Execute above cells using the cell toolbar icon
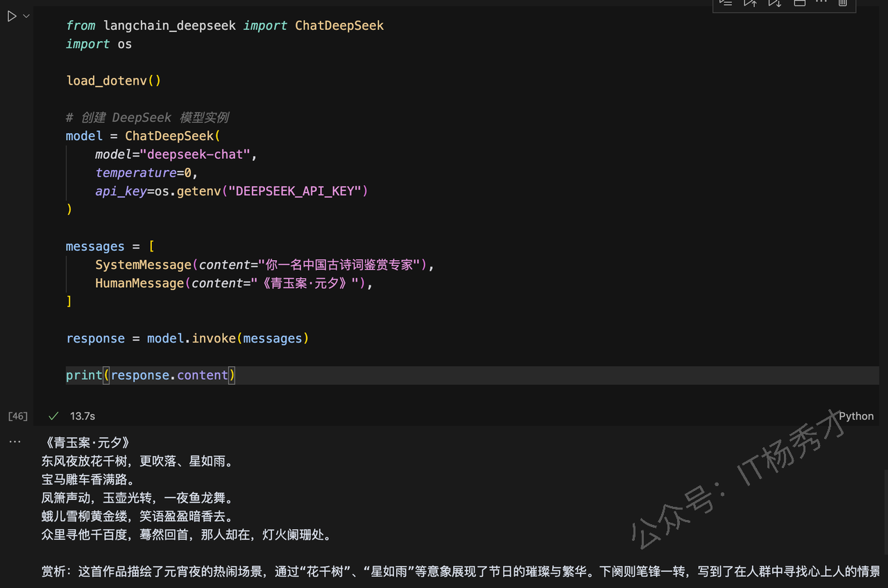The image size is (888, 588). [750, 3]
